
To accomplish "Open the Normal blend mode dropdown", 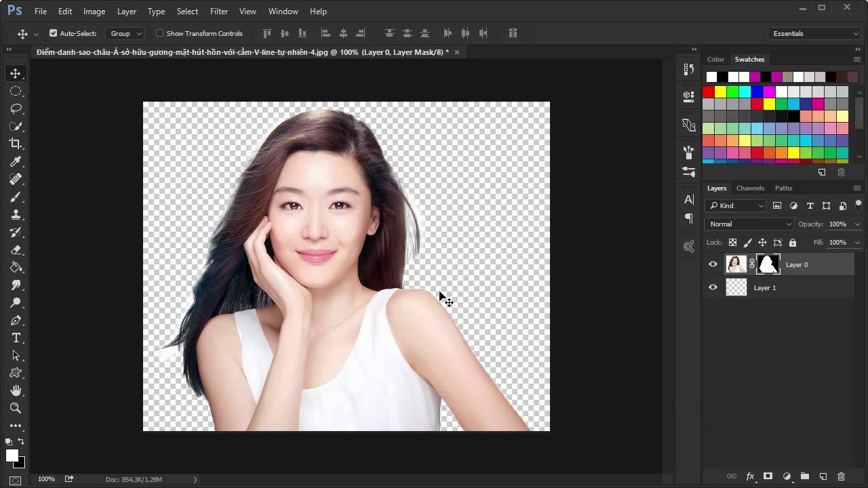I will [x=749, y=224].
